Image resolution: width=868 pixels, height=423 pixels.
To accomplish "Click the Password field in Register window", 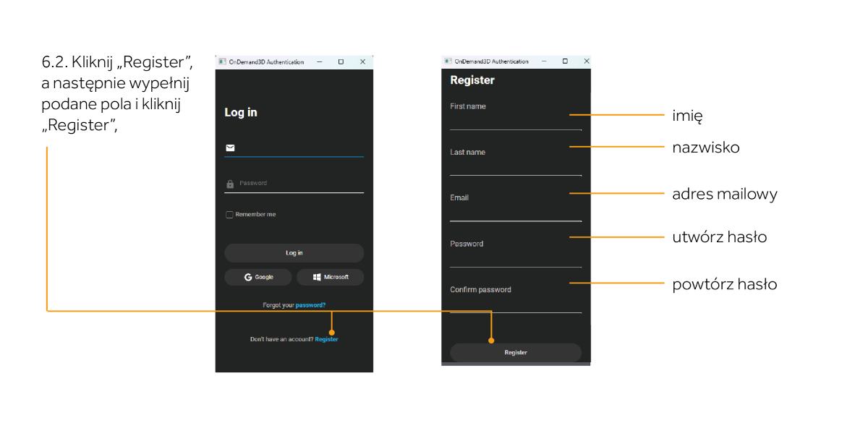I will click(x=516, y=253).
